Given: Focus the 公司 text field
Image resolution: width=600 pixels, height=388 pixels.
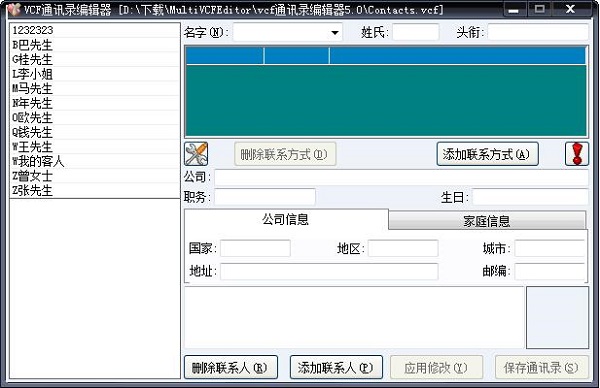Looking at the screenshot, I should coord(401,178).
